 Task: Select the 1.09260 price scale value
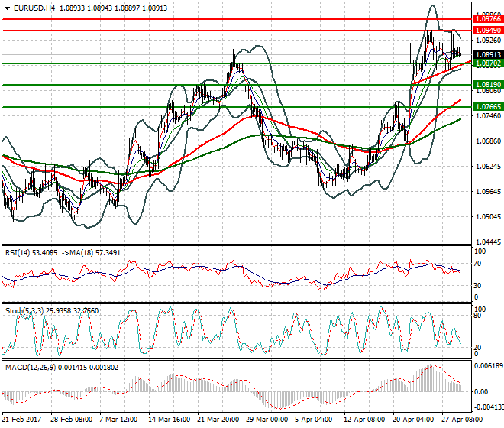[x=488, y=41]
